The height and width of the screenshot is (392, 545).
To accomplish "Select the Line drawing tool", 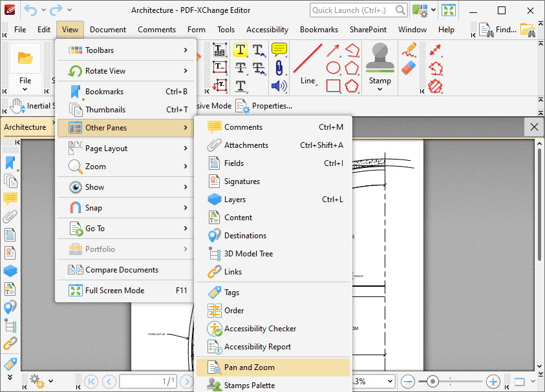I will coord(308,65).
